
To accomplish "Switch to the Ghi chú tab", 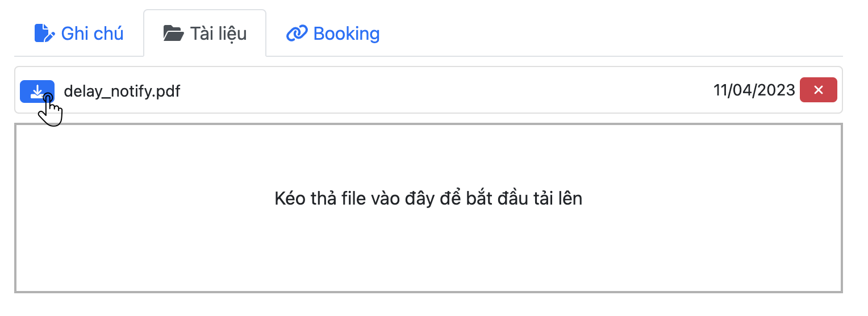I will (x=92, y=34).
